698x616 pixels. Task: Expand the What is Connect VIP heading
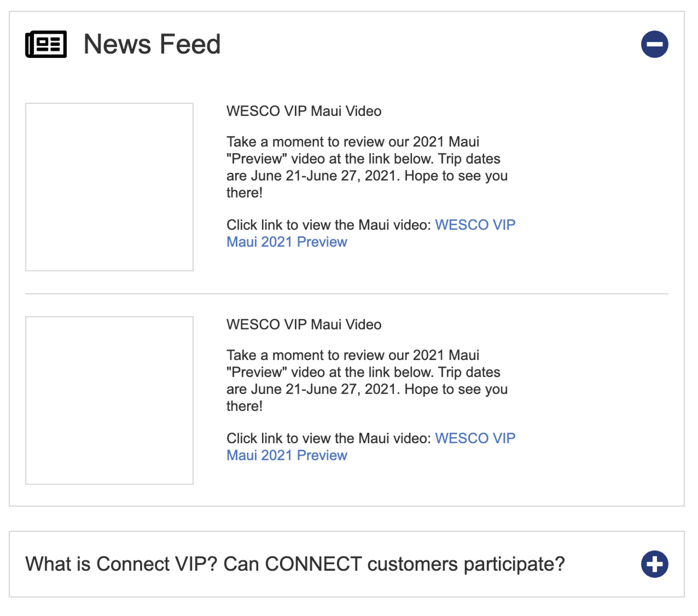coord(295,564)
